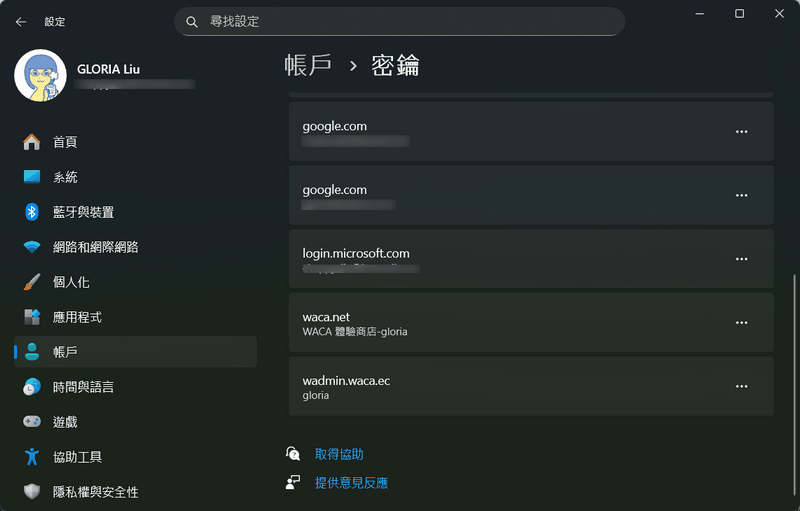The width and height of the screenshot is (800, 511).
Task: Go back using the back arrow
Action: point(21,21)
